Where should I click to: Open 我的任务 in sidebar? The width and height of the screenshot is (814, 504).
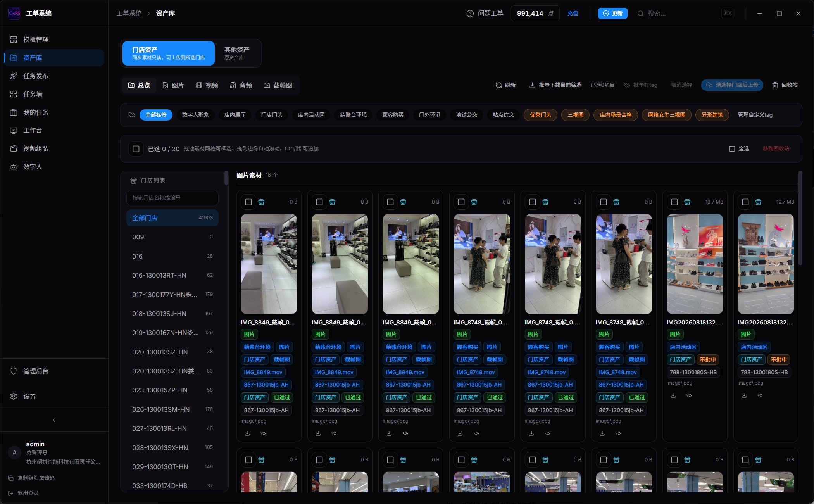[54, 112]
